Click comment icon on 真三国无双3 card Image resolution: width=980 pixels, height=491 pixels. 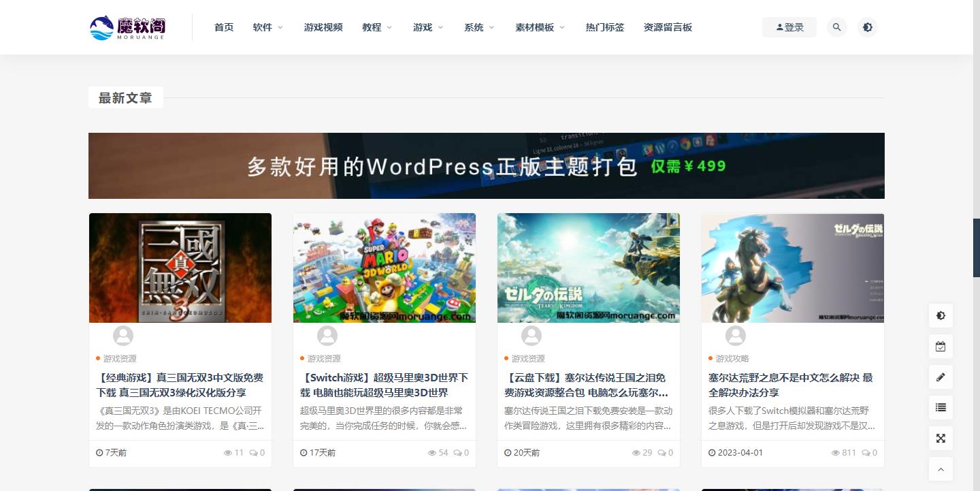(x=253, y=453)
